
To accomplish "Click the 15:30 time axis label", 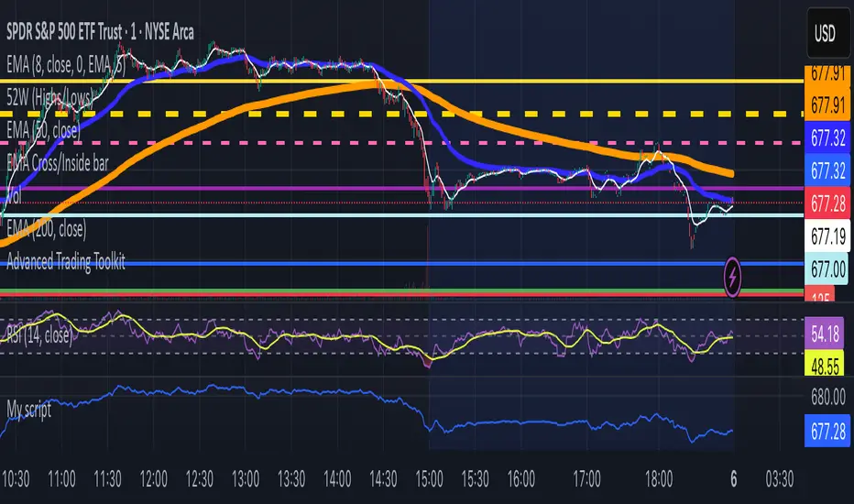I will (475, 479).
